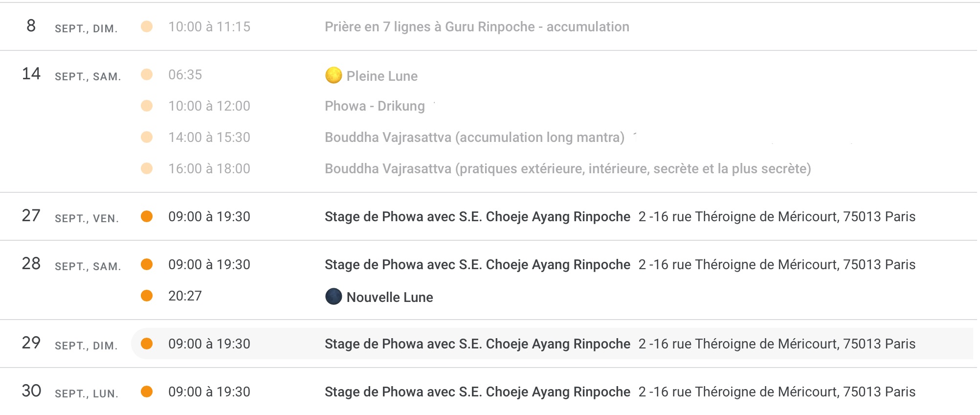Select date number 30 for Monday
This screenshot has width=980, height=415.
31,391
